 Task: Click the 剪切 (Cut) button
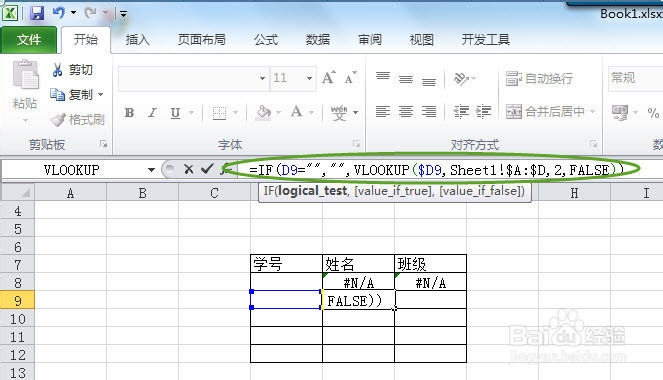tap(72, 70)
